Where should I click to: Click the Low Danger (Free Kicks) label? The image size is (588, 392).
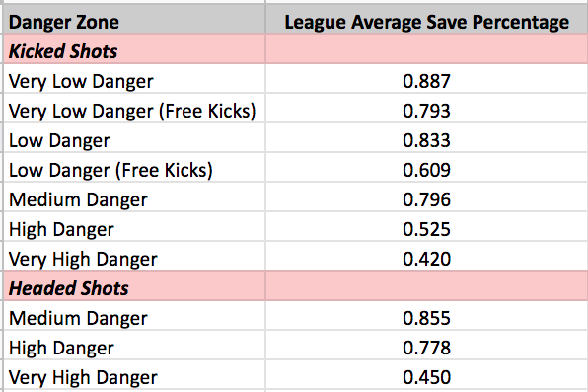click(x=110, y=170)
